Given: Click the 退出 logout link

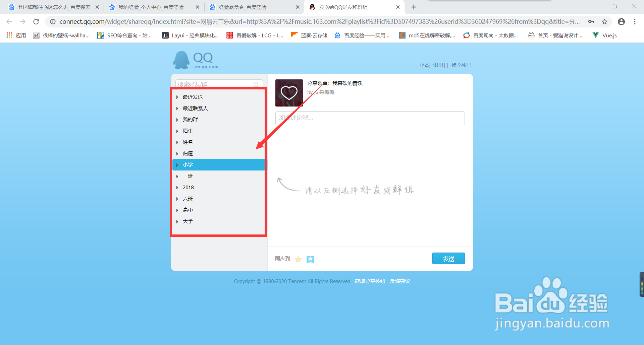Looking at the screenshot, I should (438, 65).
